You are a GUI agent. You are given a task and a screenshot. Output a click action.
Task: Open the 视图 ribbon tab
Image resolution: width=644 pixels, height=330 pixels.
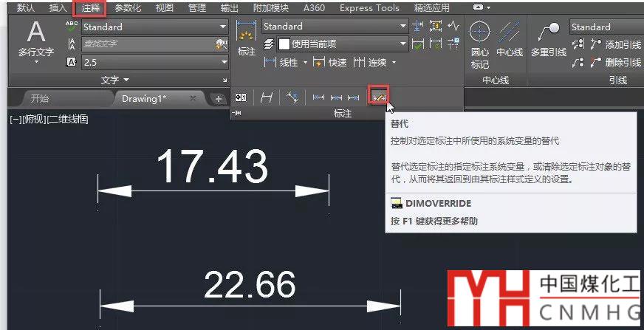[x=164, y=8]
